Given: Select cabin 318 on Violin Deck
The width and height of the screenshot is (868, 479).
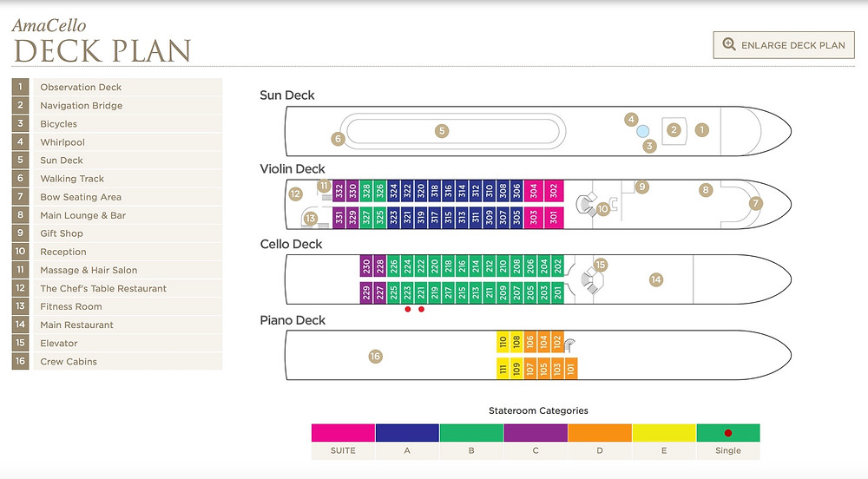Looking at the screenshot, I should click(x=435, y=191).
